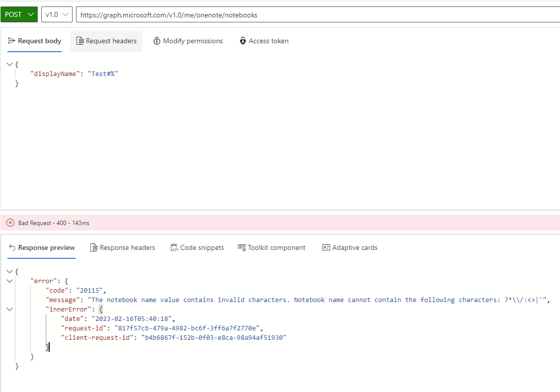
Task: Click the Response preview arrow icon
Action: click(12, 247)
